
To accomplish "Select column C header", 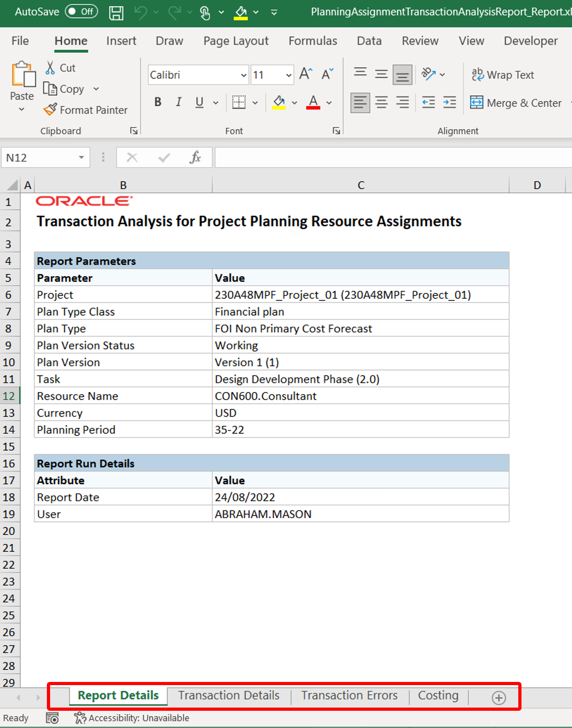I will 361,185.
